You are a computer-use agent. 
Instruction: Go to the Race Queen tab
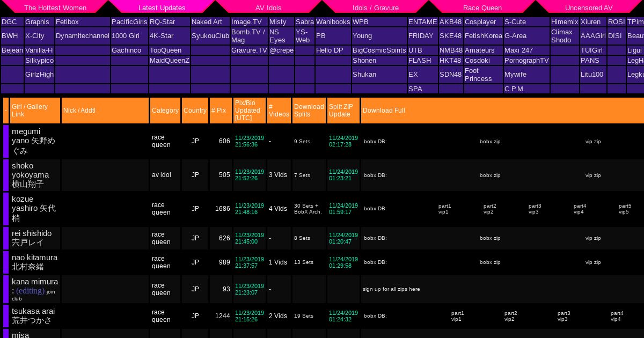point(482,8)
